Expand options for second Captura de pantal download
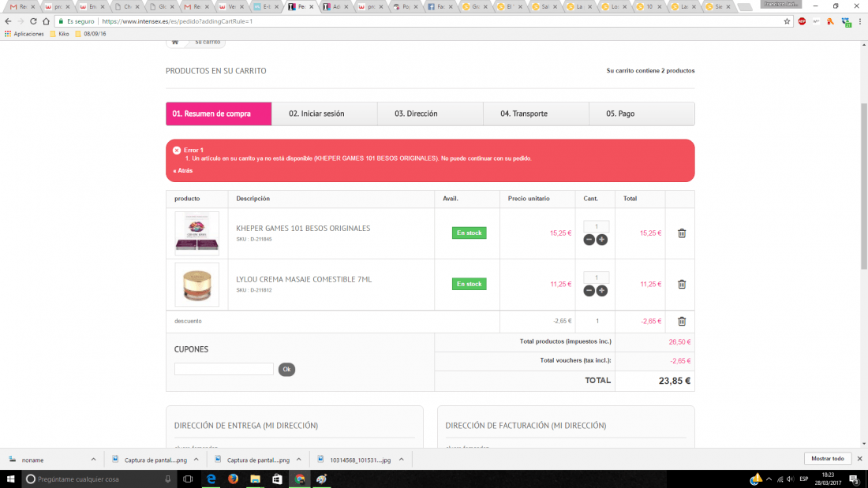The height and width of the screenshot is (488, 868). tap(299, 460)
